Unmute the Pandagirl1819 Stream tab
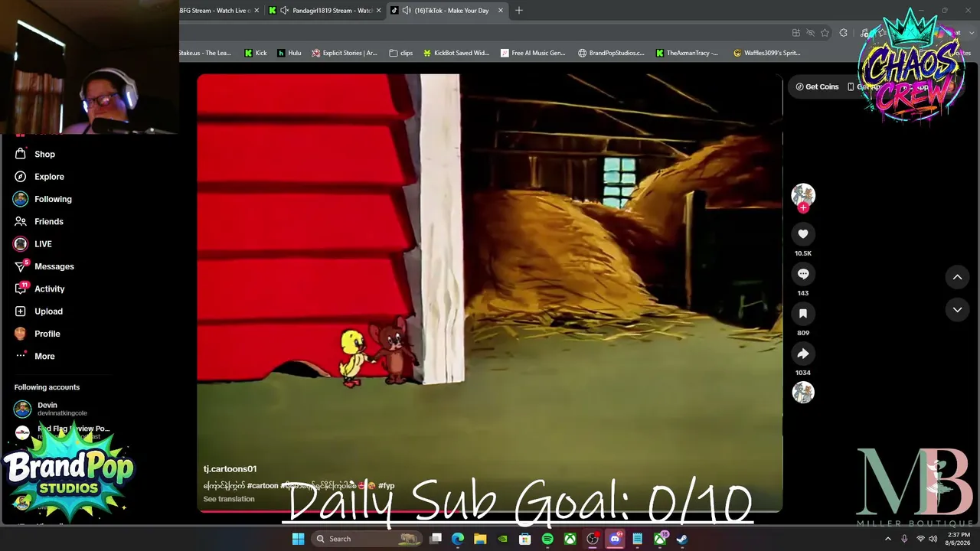 [285, 11]
